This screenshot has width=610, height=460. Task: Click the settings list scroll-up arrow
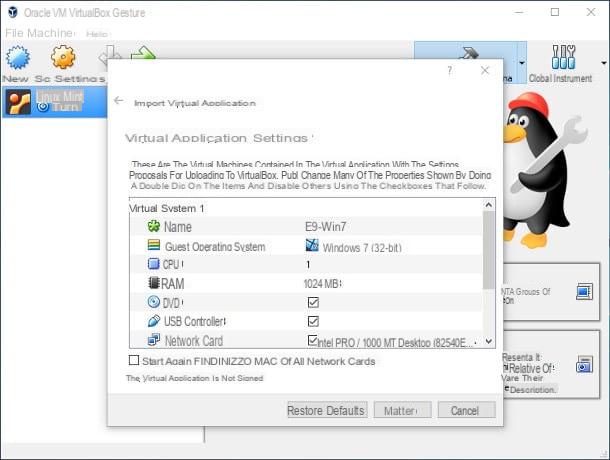click(x=489, y=205)
